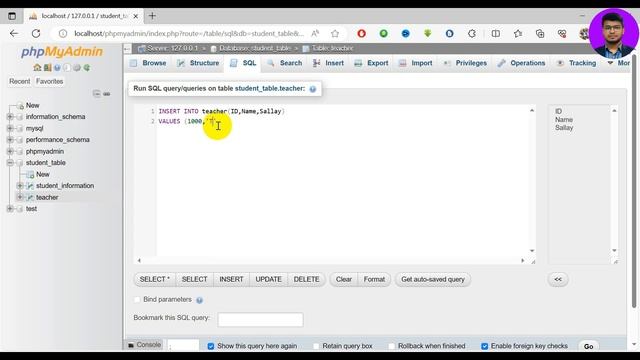Expand student_information table node
640x360 pixels.
coord(20,186)
